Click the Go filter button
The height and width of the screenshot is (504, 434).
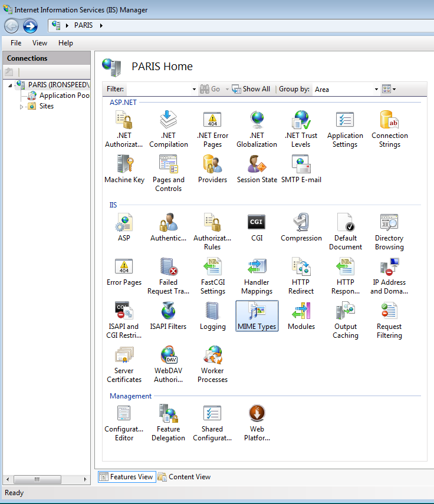(210, 89)
